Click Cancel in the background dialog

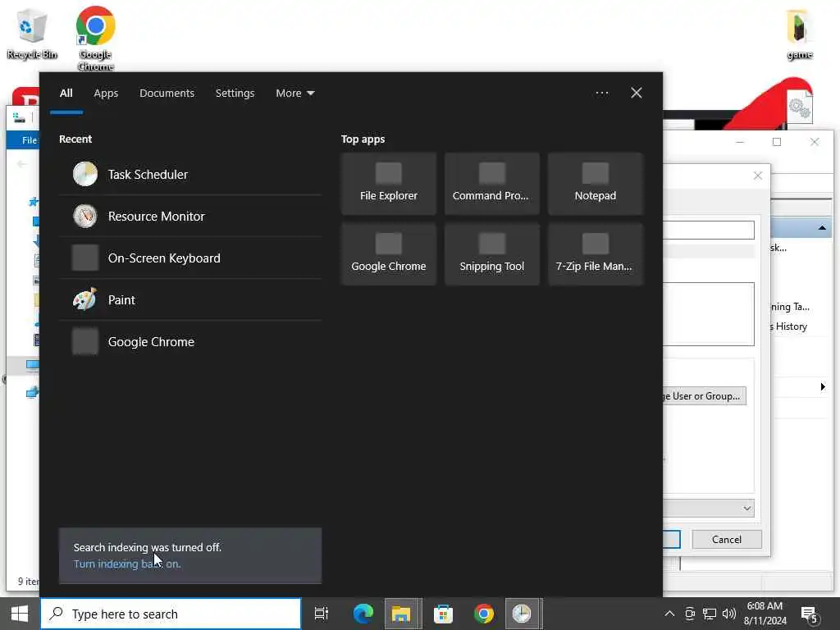pyautogui.click(x=727, y=540)
